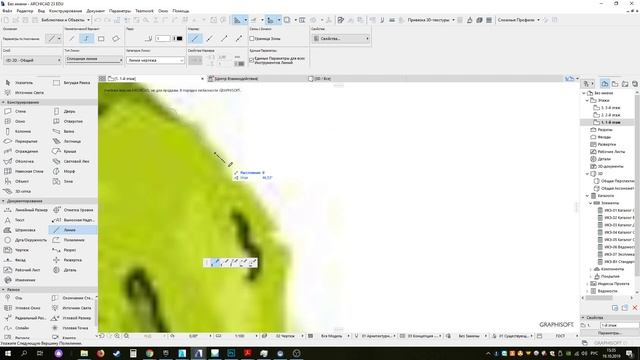Image resolution: width=640 pixels, height=360 pixels.
Task: Click the Параметры... button in navigator properties
Action: pos(610,333)
